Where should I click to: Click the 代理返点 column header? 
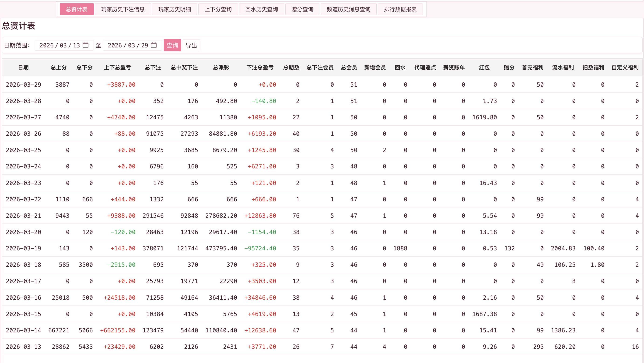pyautogui.click(x=425, y=67)
